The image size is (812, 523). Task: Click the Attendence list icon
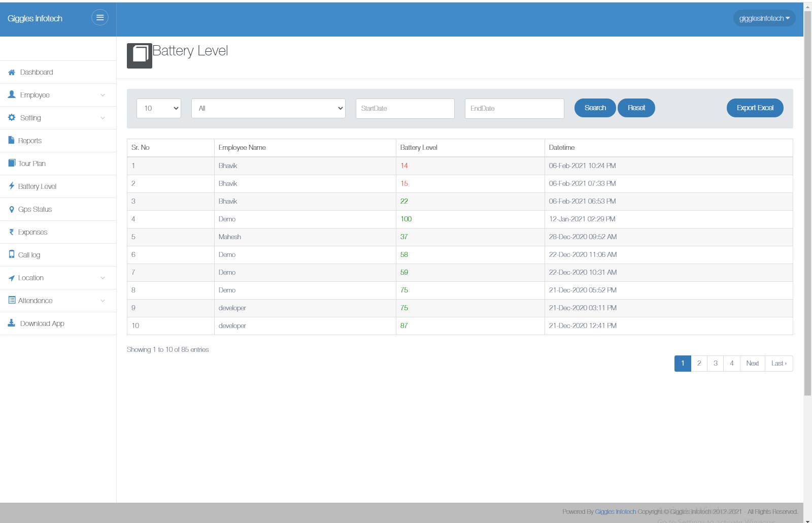click(x=12, y=300)
